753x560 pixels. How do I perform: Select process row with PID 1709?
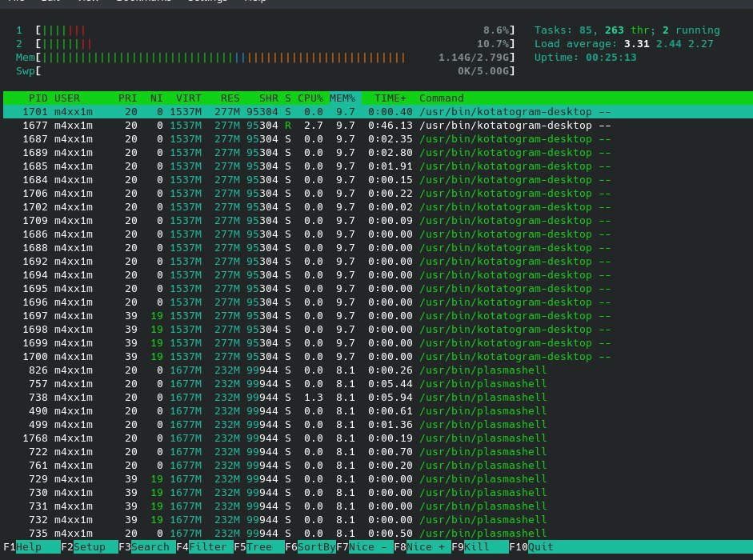click(378, 221)
